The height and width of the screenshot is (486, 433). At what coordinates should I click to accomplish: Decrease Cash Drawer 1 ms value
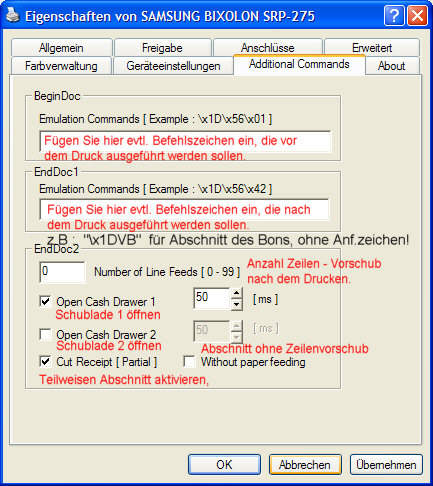237,304
